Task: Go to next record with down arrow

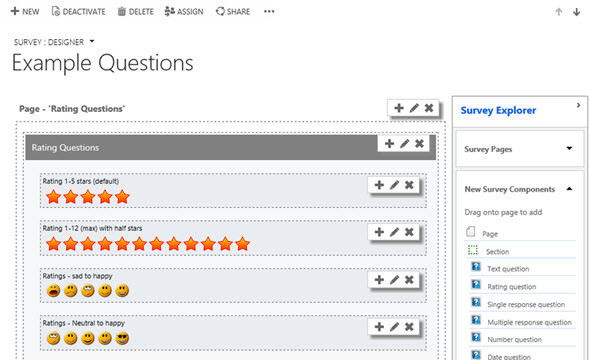Action: 576,12
